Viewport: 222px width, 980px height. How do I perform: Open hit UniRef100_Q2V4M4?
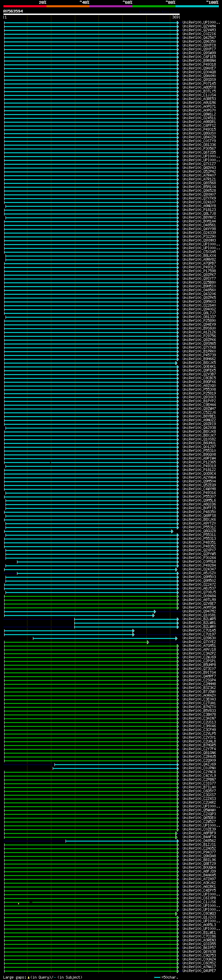[x=199, y=26]
